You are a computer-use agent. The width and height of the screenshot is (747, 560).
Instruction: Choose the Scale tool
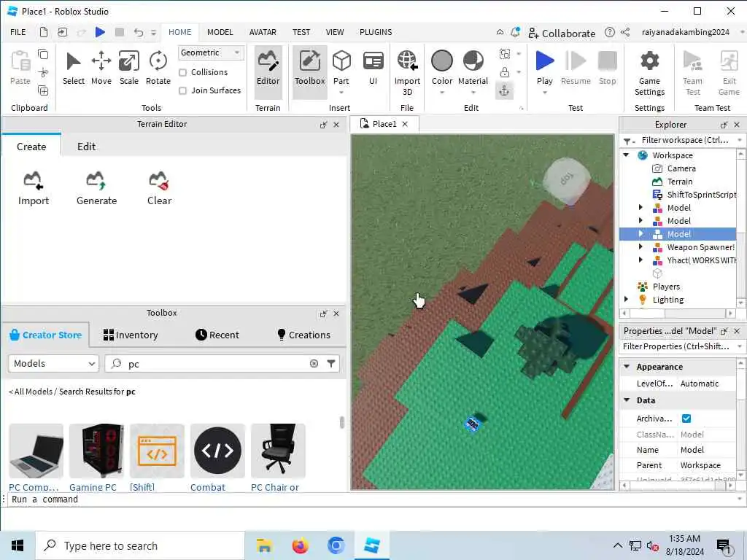point(128,69)
